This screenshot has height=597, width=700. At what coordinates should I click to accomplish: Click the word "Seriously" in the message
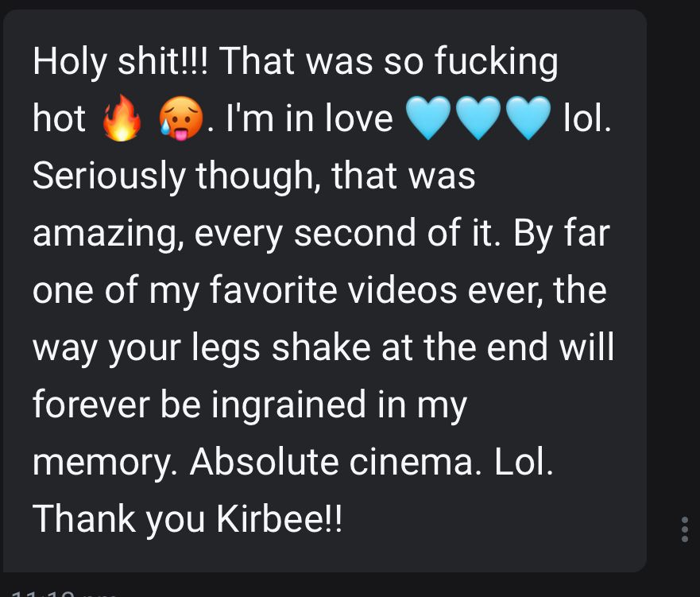click(109, 176)
